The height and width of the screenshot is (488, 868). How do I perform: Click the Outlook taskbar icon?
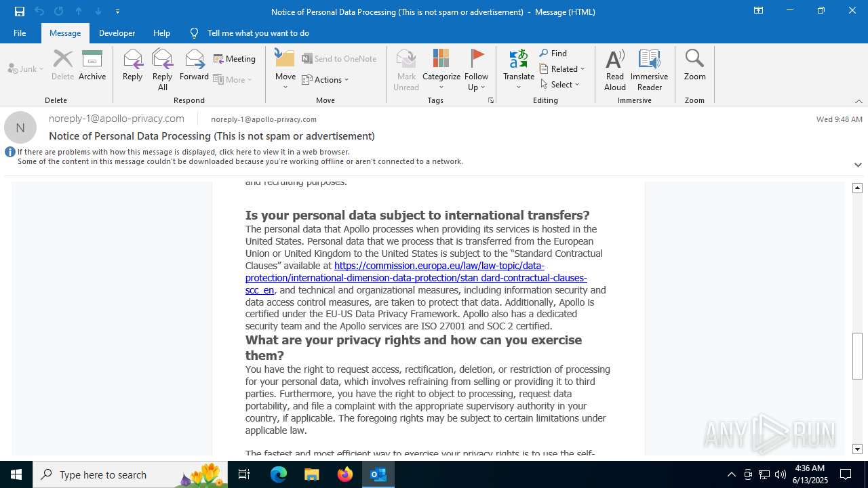378,474
